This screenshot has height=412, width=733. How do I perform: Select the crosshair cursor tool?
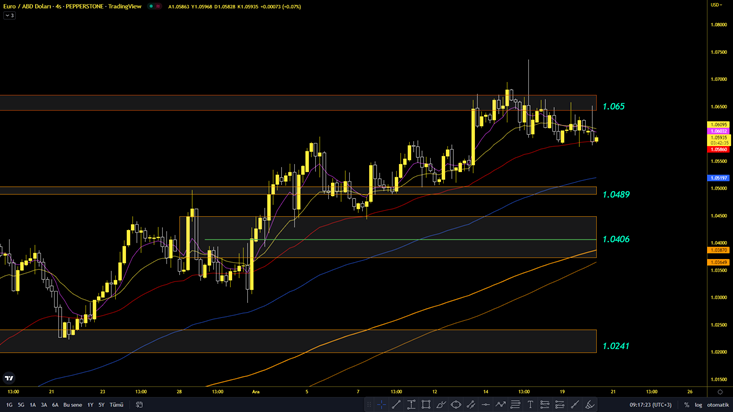tap(381, 405)
